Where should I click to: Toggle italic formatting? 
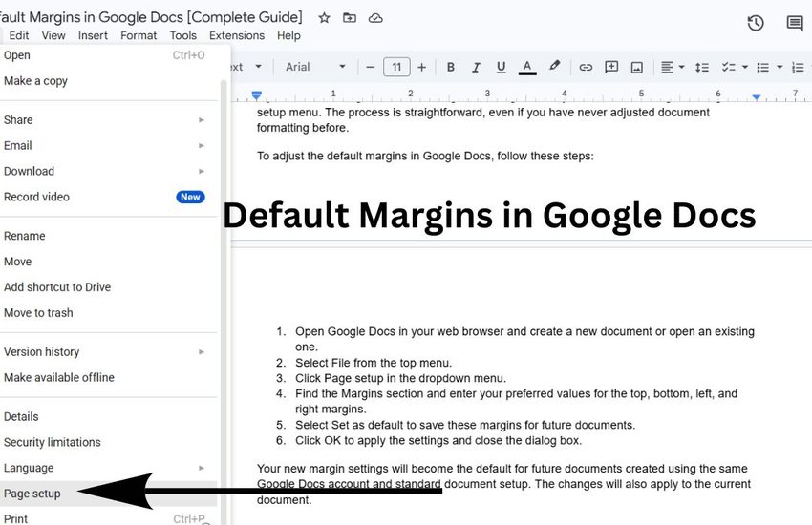point(476,67)
